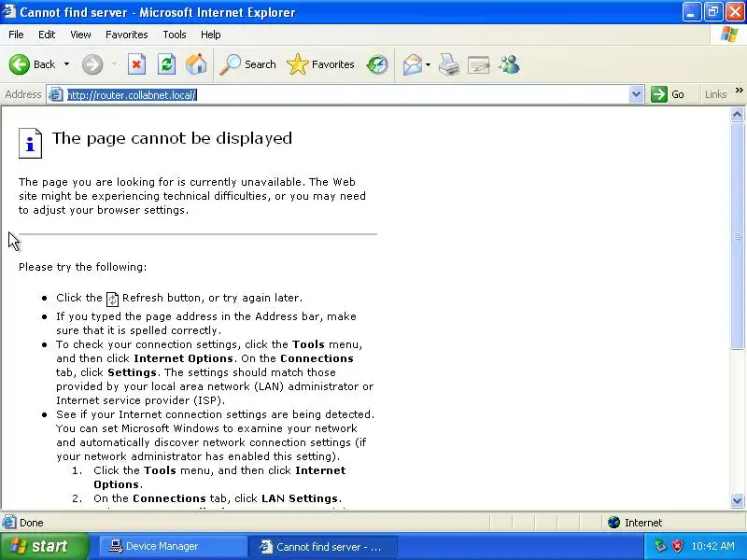
Task: Click the red security shield tray icon
Action: (x=677, y=546)
